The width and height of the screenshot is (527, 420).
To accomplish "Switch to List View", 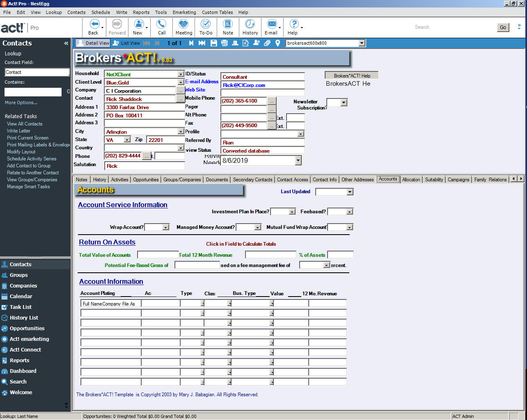I will [126, 43].
